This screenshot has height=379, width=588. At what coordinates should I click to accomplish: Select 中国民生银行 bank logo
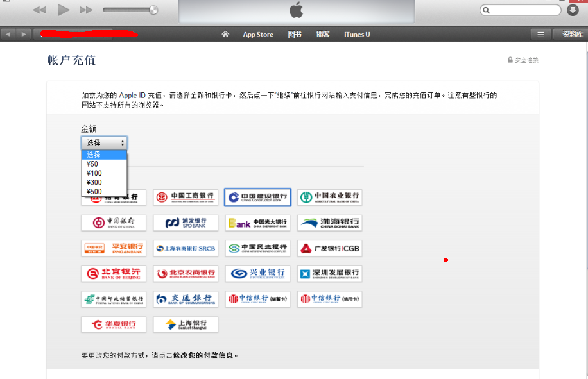257,248
